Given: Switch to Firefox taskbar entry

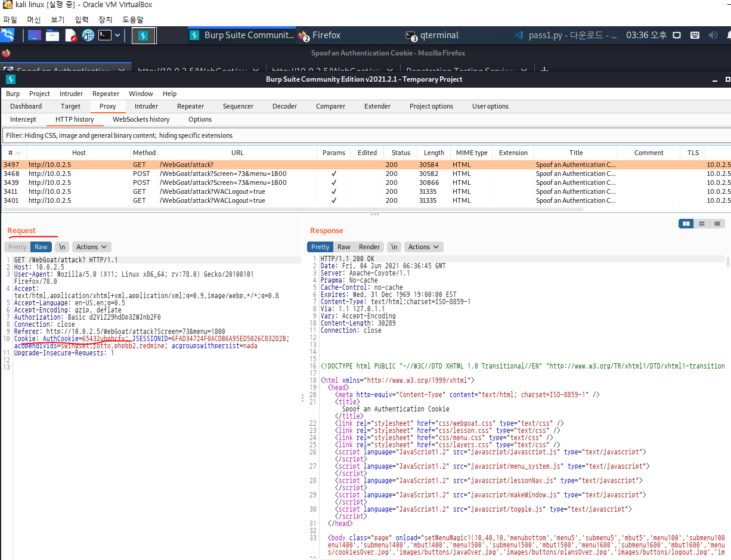Looking at the screenshot, I should click(x=320, y=35).
